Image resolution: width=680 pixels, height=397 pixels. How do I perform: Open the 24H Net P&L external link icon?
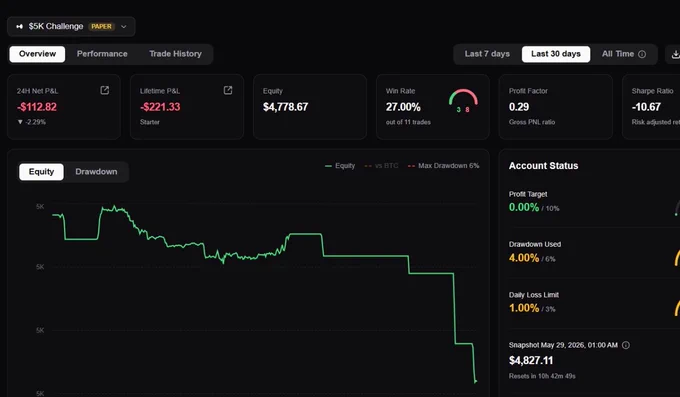[x=105, y=90]
